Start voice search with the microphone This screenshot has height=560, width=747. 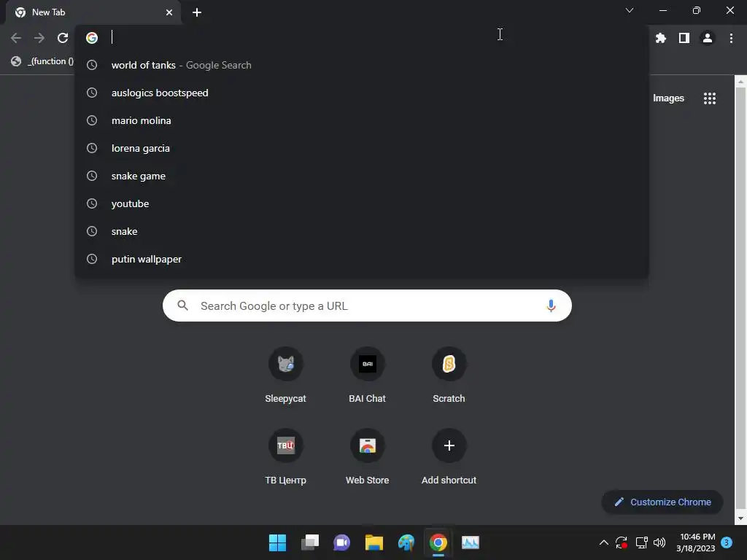tap(551, 306)
